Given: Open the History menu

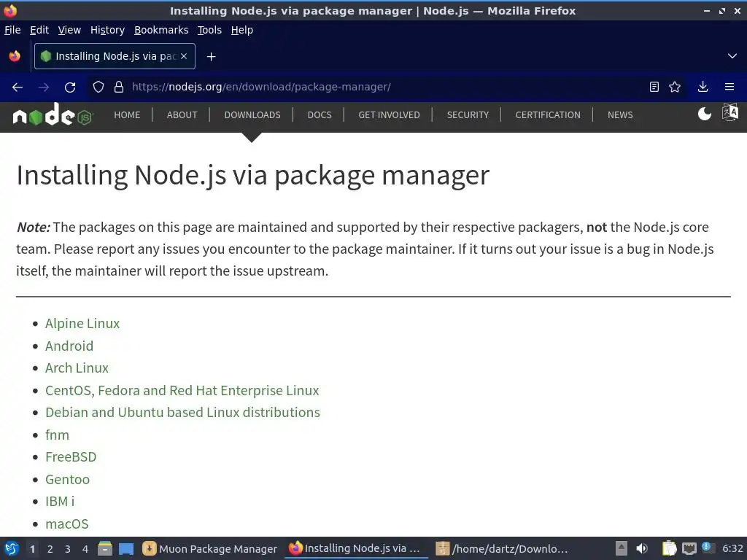Looking at the screenshot, I should (108, 30).
